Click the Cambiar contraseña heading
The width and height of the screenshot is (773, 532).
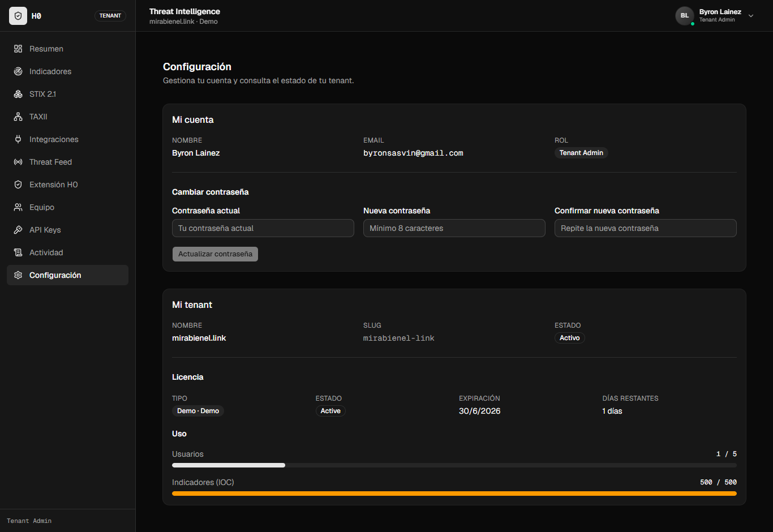[x=211, y=192]
